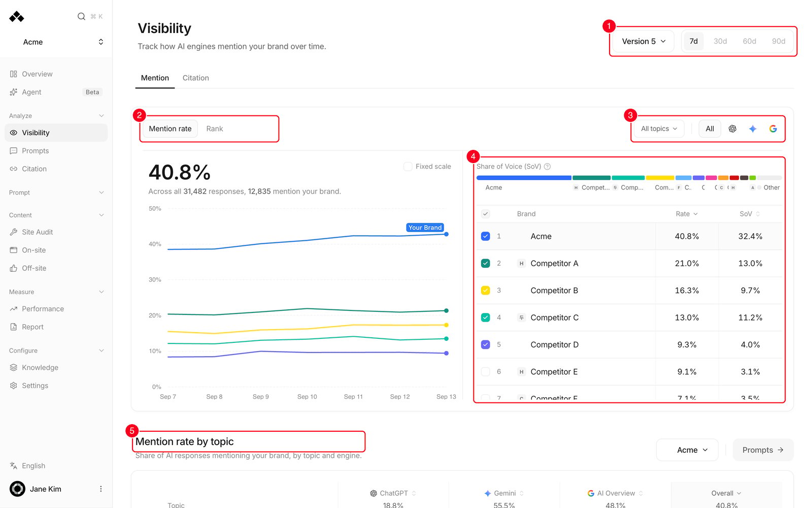Open the Acme workspace switcher in sidebar
The width and height of the screenshot is (812, 508).
pos(56,42)
